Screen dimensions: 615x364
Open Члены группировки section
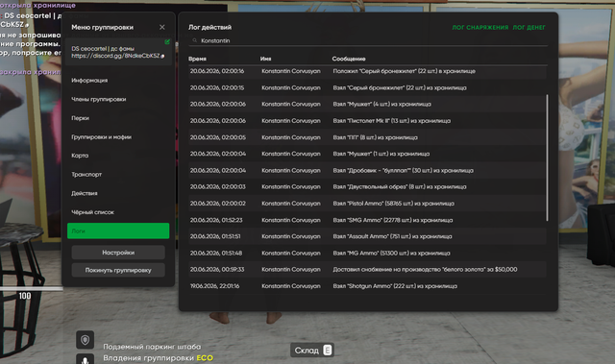click(x=98, y=99)
